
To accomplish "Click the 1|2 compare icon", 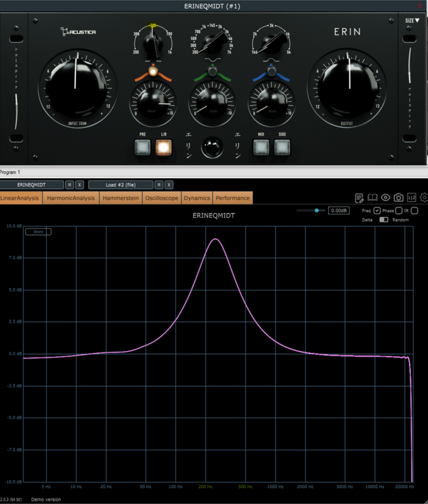I will (411, 197).
